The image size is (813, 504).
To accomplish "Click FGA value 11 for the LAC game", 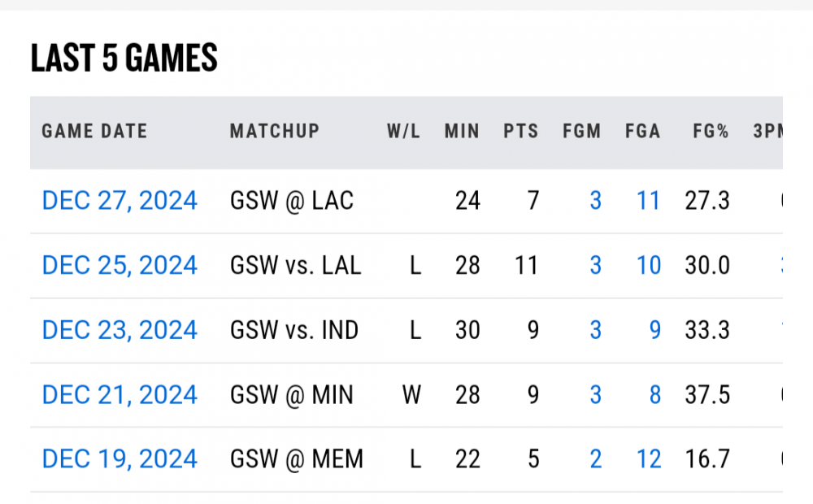I will point(648,201).
